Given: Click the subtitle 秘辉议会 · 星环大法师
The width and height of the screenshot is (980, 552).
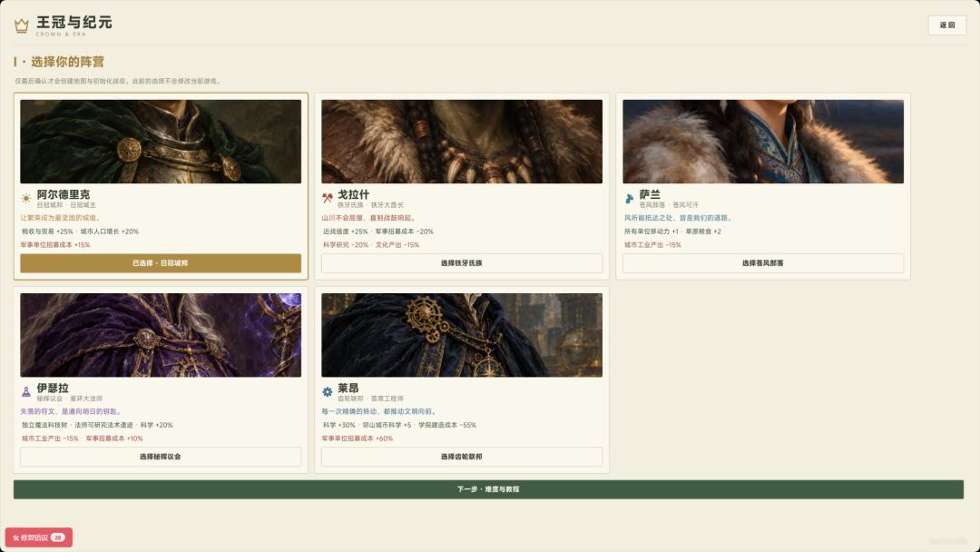Looking at the screenshot, I should coord(69,399).
